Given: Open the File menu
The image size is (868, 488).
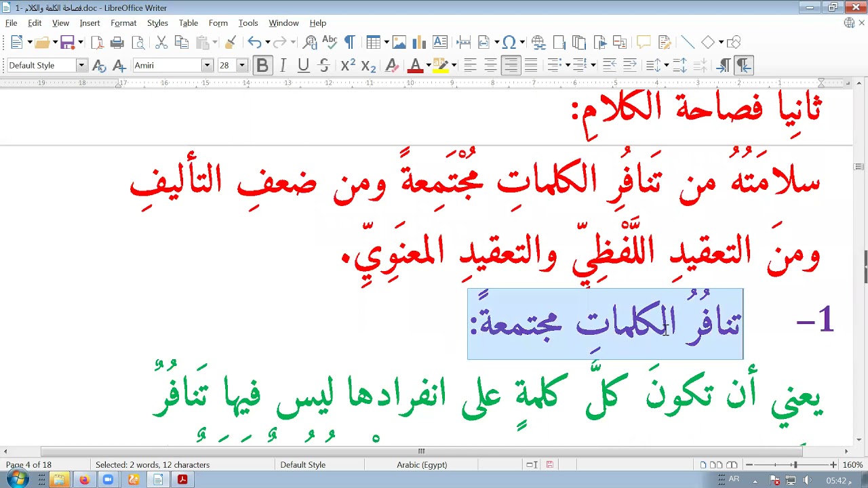Looking at the screenshot, I should (12, 23).
